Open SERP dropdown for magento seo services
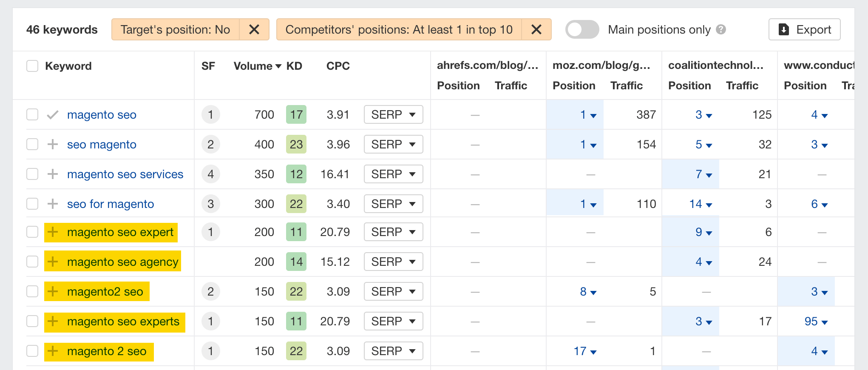Viewport: 868px width, 370px height. coord(393,174)
